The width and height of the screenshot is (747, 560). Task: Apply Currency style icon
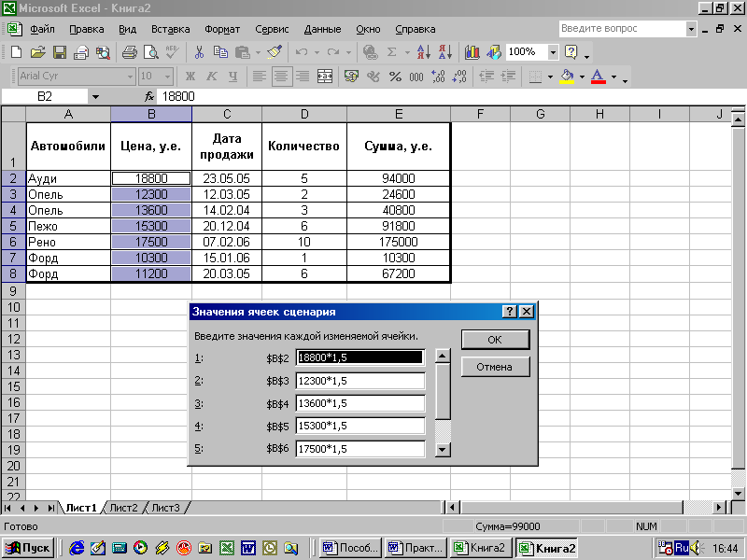pos(352,77)
